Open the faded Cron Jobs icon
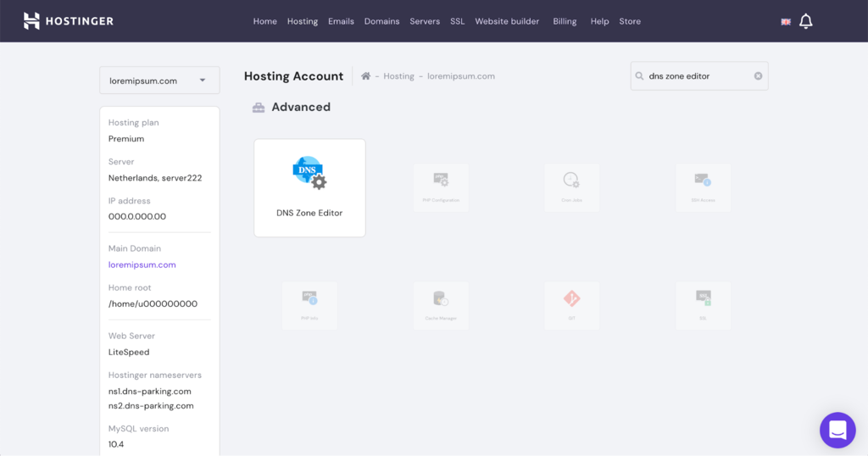Screen dimensions: 868x456 pyautogui.click(x=571, y=180)
